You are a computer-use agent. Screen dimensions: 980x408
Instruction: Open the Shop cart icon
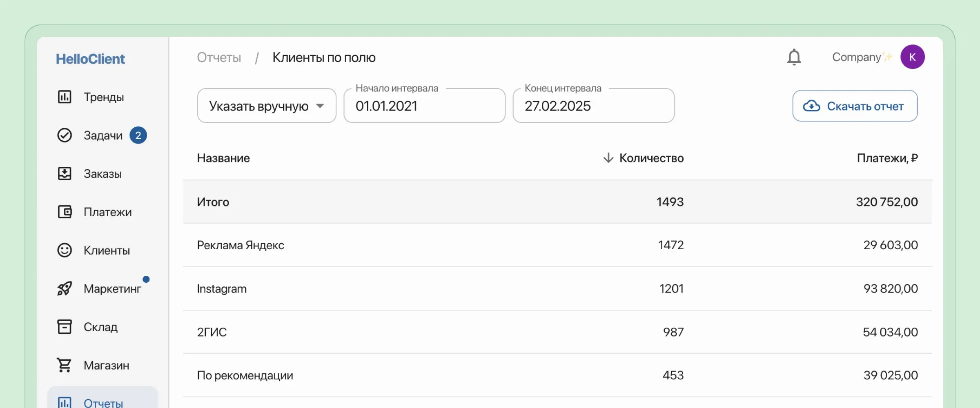[65, 365]
